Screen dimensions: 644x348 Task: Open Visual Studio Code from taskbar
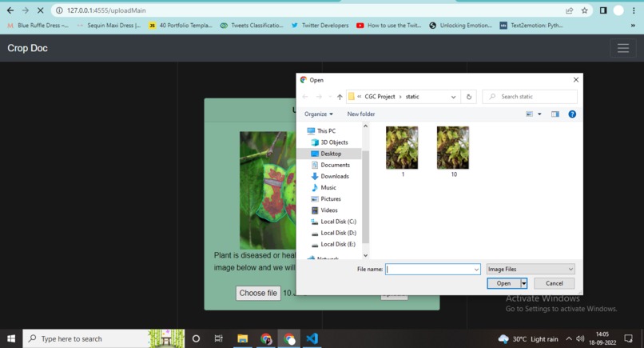(312, 338)
